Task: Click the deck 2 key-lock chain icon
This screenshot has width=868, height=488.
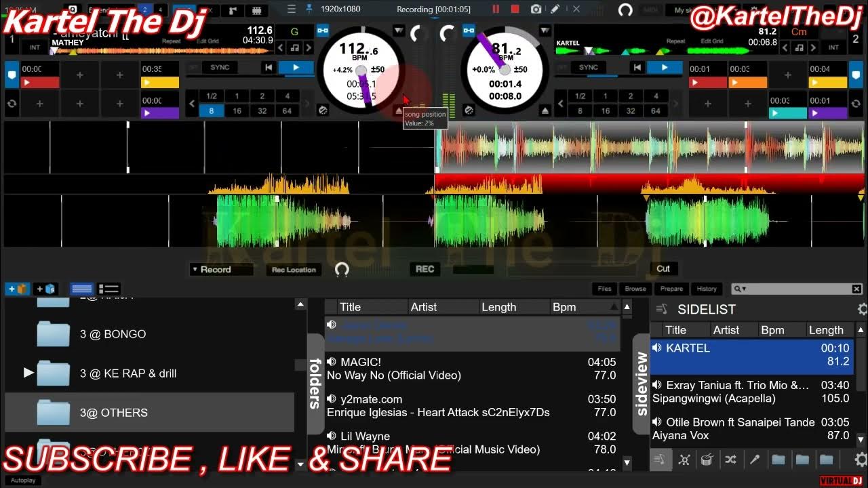Action: [469, 30]
